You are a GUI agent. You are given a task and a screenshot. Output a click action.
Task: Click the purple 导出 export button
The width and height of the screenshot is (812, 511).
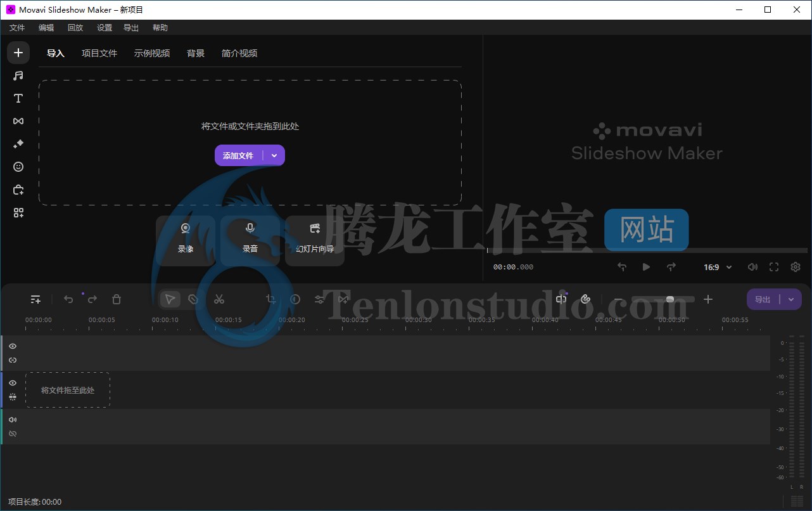[x=763, y=299]
